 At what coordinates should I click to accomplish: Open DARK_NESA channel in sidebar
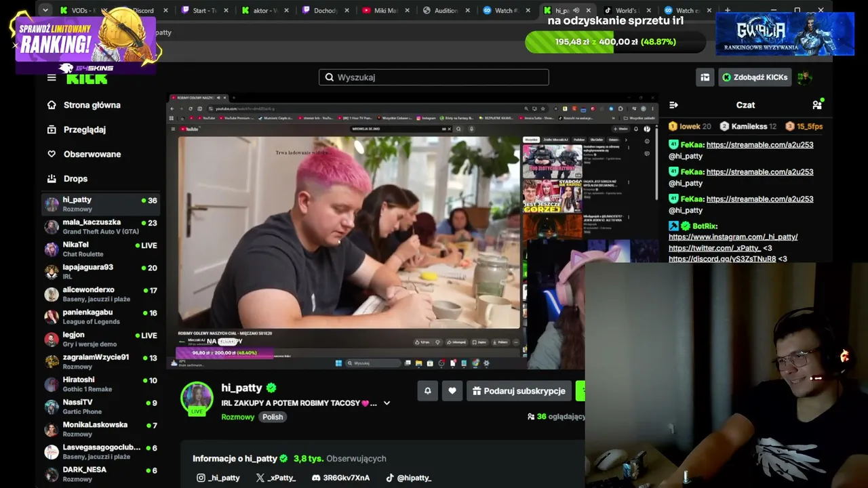[x=101, y=474]
